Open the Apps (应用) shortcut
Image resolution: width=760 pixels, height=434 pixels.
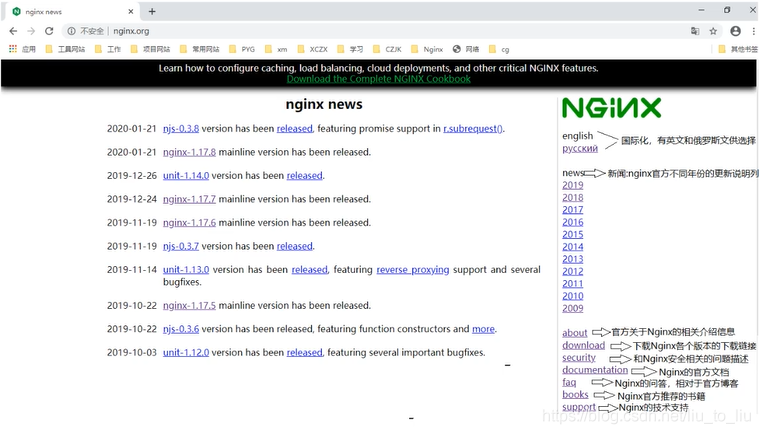click(x=22, y=49)
